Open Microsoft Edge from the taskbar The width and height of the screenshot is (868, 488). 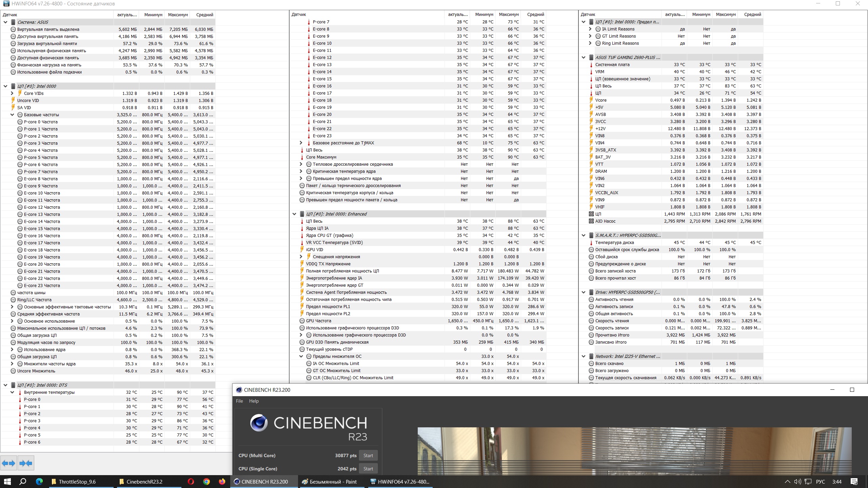[39, 482]
